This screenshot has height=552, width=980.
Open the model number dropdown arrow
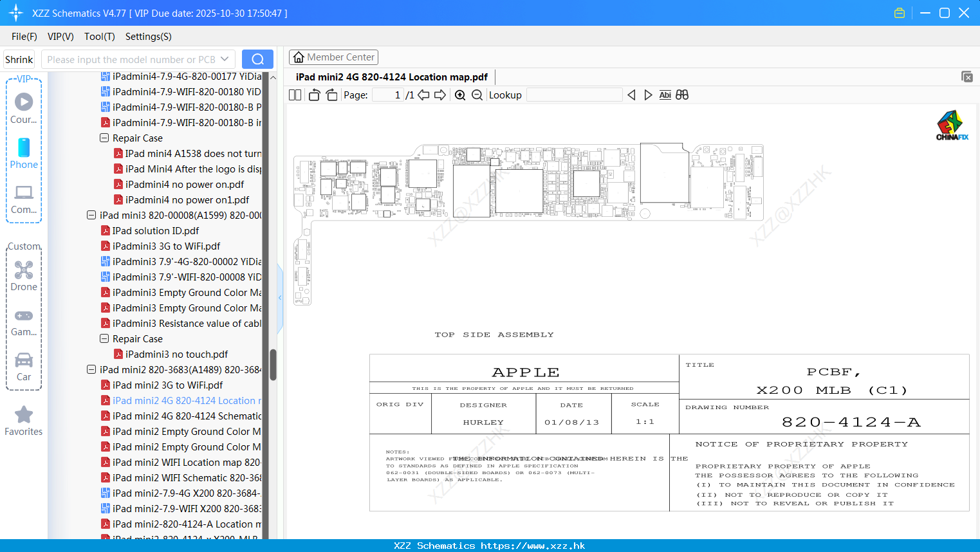(x=225, y=59)
